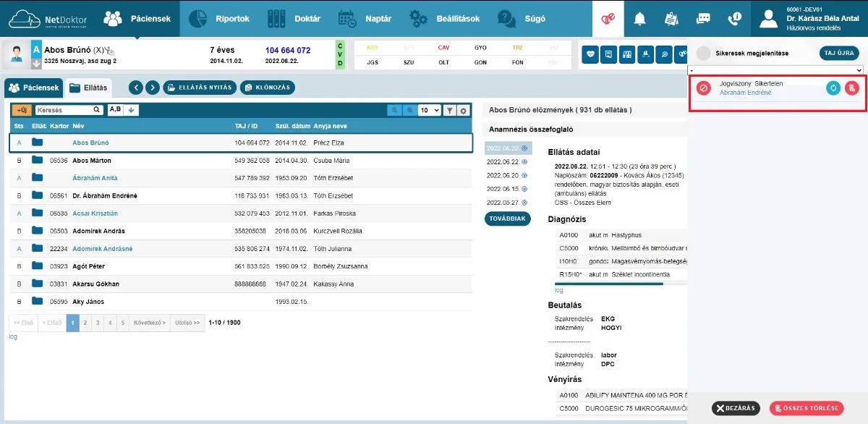Click Utolsó >> pagination button
Viewport: 868px width, 424px height.
(x=187, y=322)
